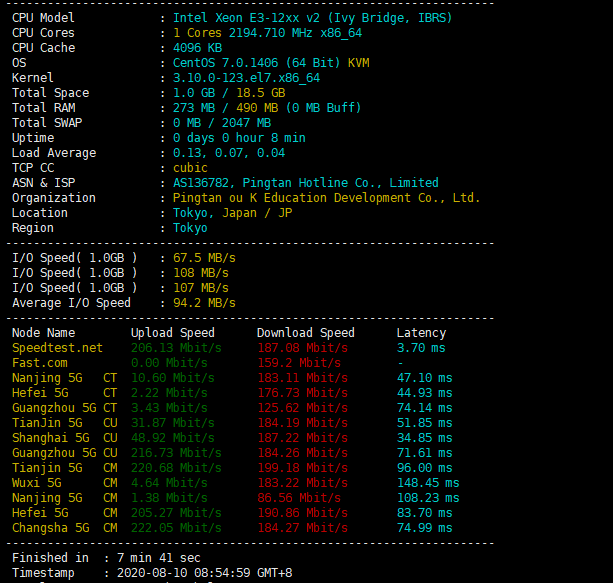Click the 'Hefei 5G CM' node name
Image resolution: width=613 pixels, height=583 pixels.
point(65,513)
